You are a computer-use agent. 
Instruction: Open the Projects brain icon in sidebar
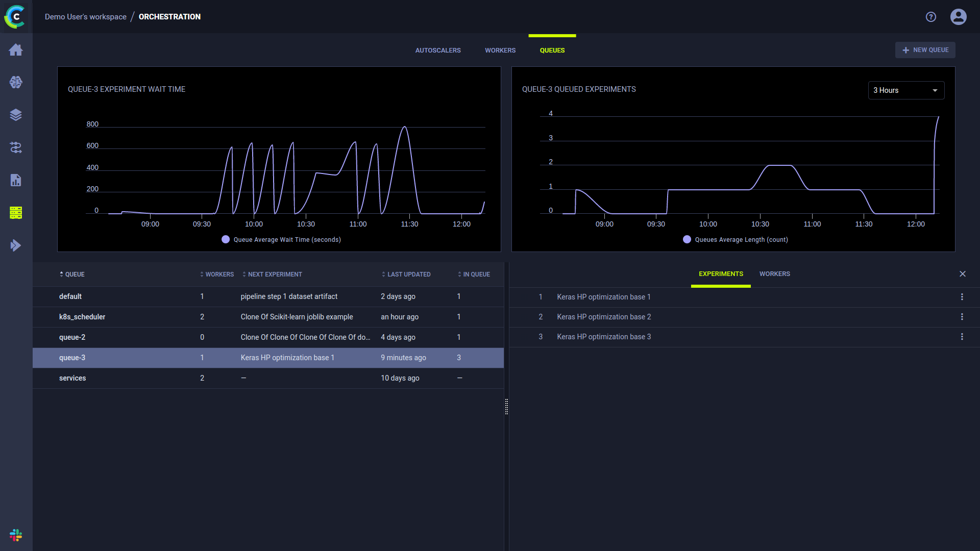[x=16, y=82]
